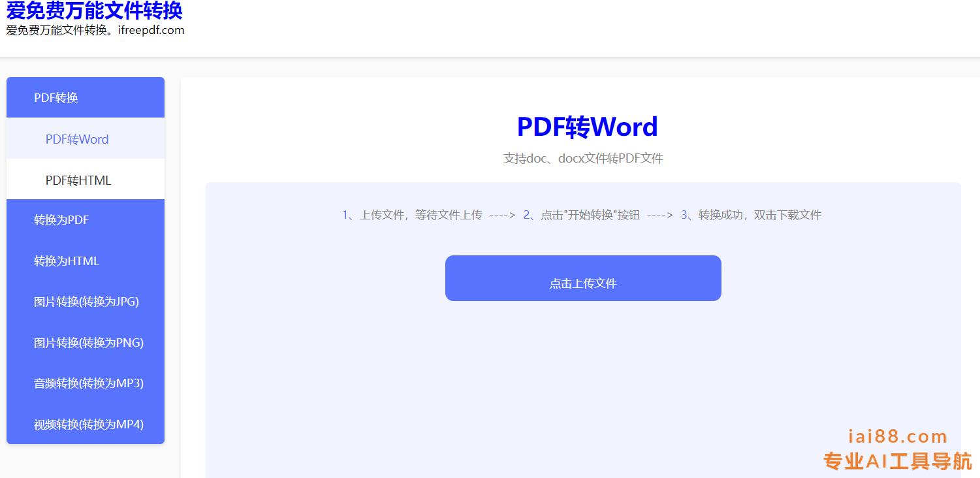Open the PDF转HTML sidebar item
980x478 pixels.
tap(78, 180)
